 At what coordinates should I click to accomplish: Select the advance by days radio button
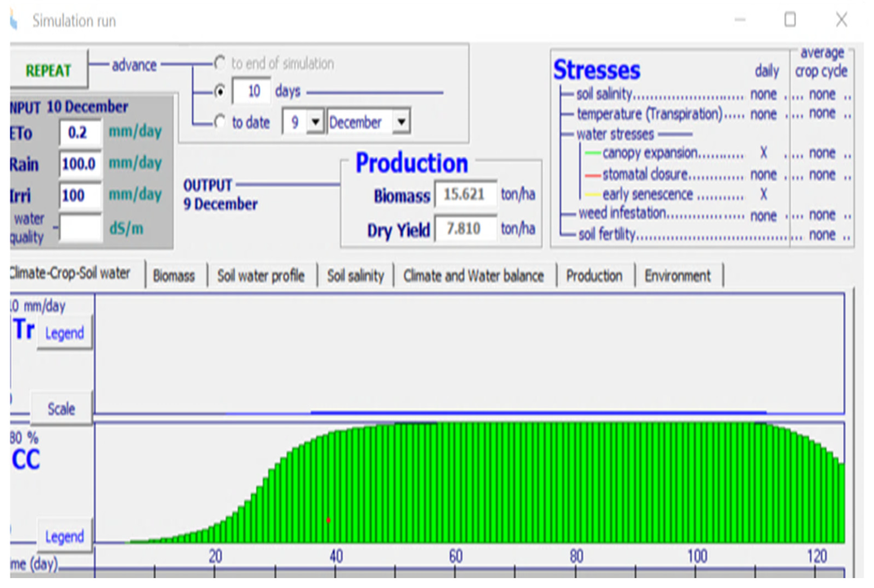(x=220, y=91)
